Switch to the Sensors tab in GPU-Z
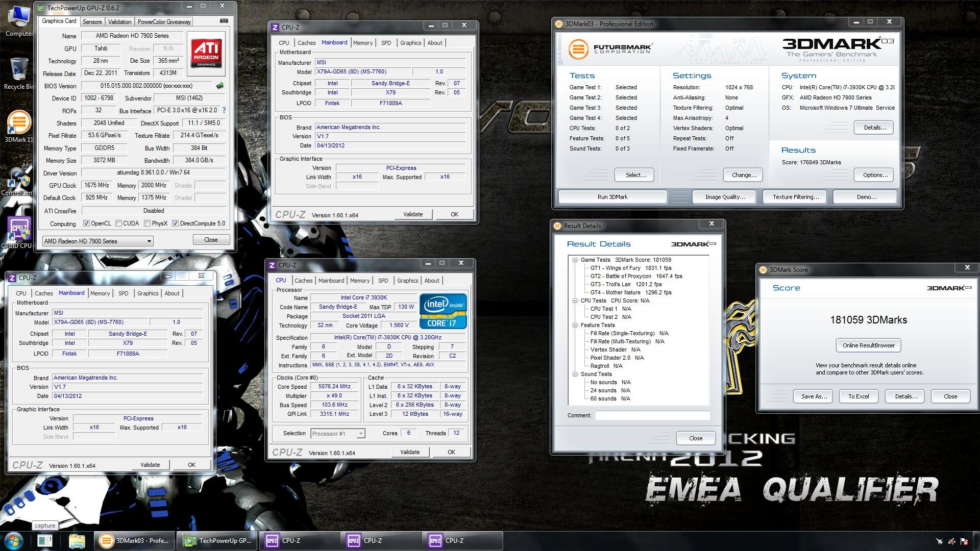 [92, 21]
